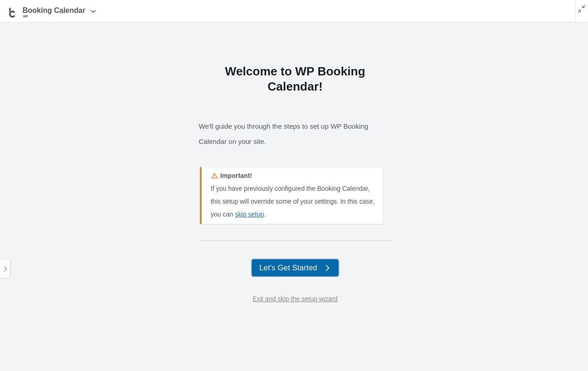The image size is (588, 371).
Task: Click "Exit and skip the setup wizard"
Action: tap(295, 299)
